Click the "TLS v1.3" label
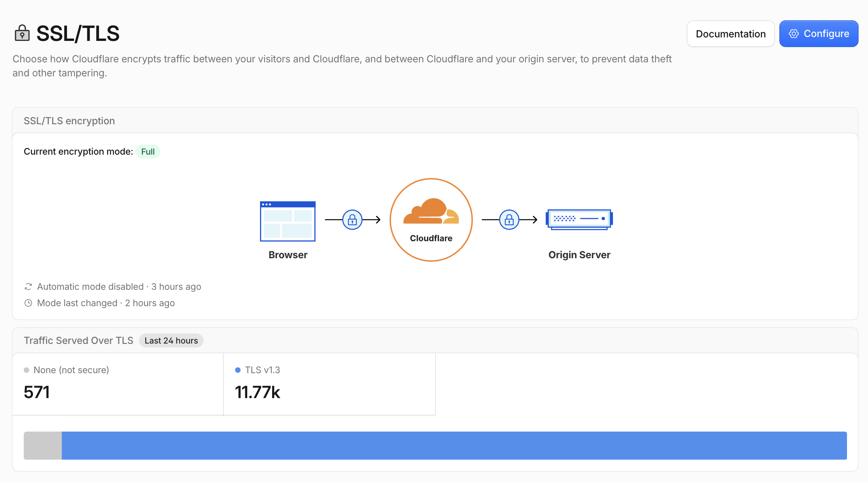Image resolution: width=868 pixels, height=483 pixels. 262,370
